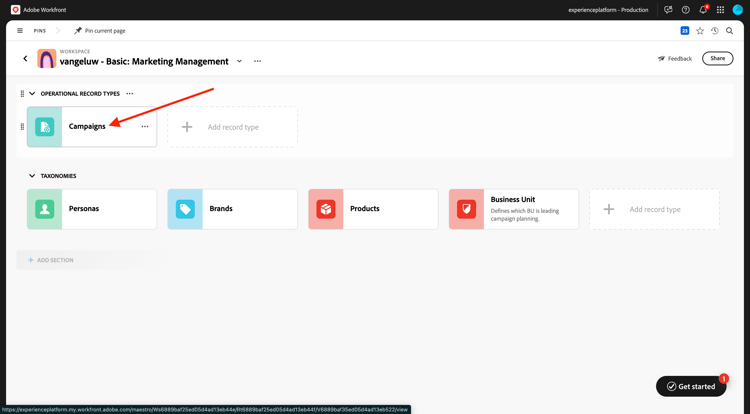Viewport: 750px width, 414px height.
Task: Click the workspace title vangeluw Basic Marketing Management
Action: pos(144,62)
